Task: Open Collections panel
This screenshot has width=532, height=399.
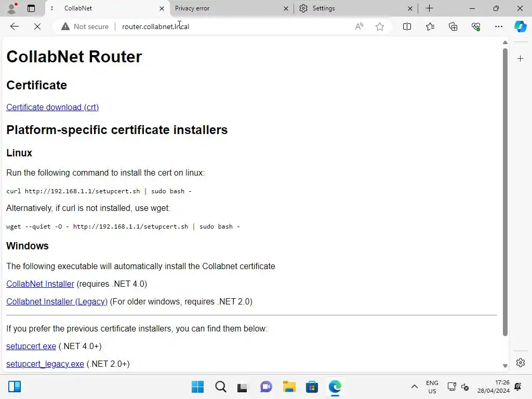Action: [x=453, y=26]
